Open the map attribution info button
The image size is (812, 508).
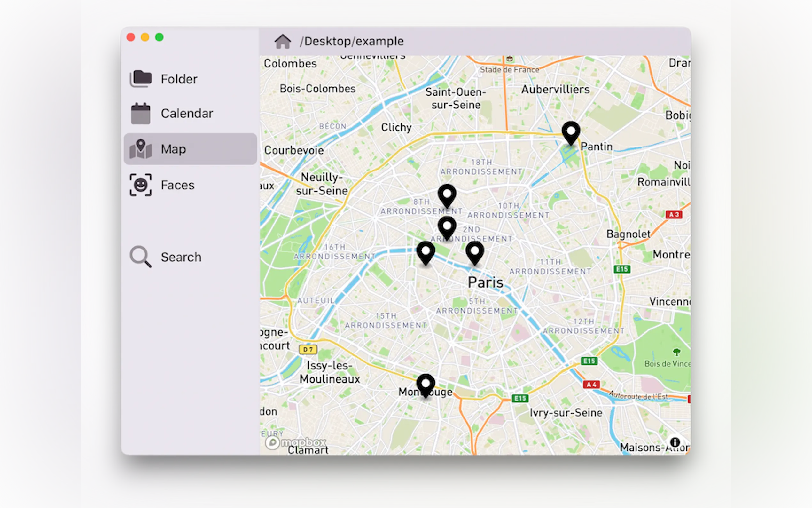675,442
